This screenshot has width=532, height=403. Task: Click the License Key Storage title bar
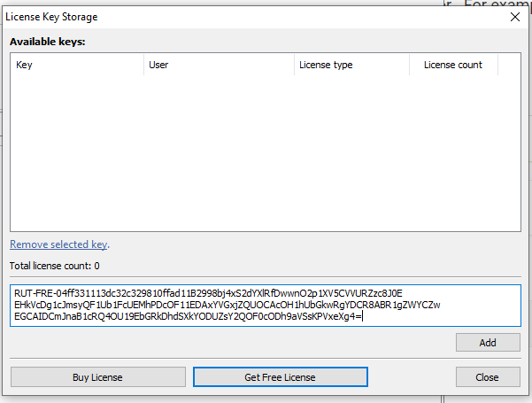pos(221,16)
